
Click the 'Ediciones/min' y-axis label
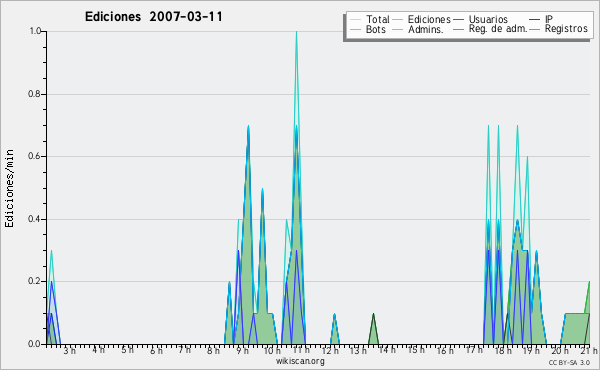coord(9,188)
